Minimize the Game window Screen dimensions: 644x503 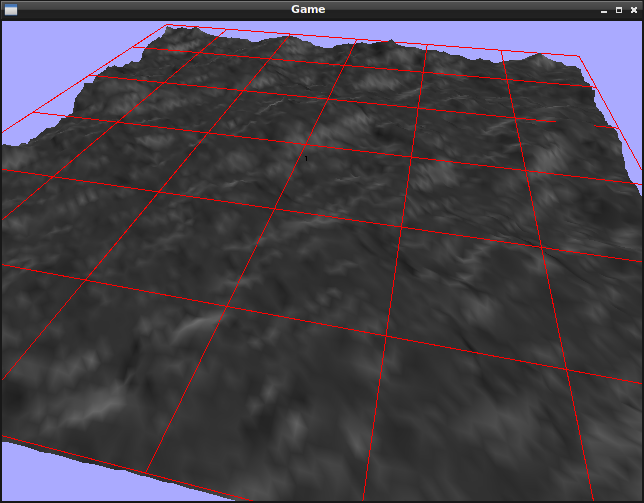pyautogui.click(x=604, y=10)
